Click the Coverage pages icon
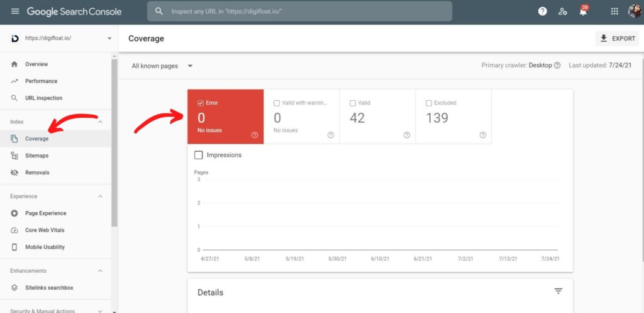 coord(14,139)
